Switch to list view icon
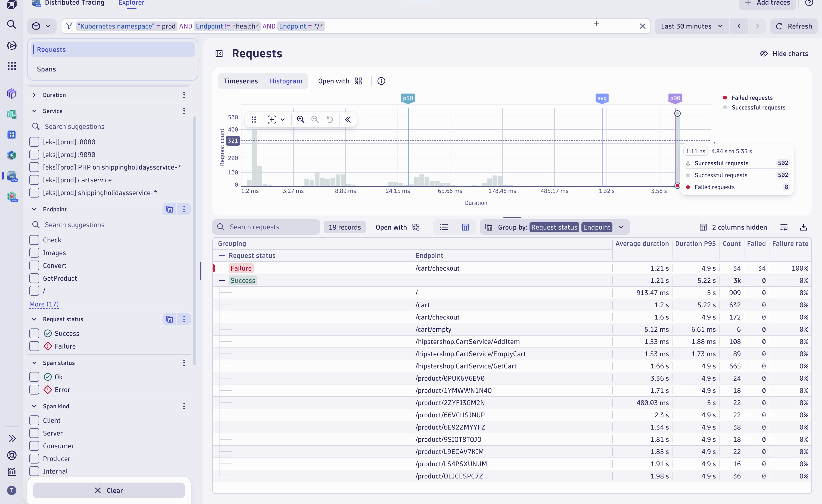The image size is (822, 504). coord(444,227)
